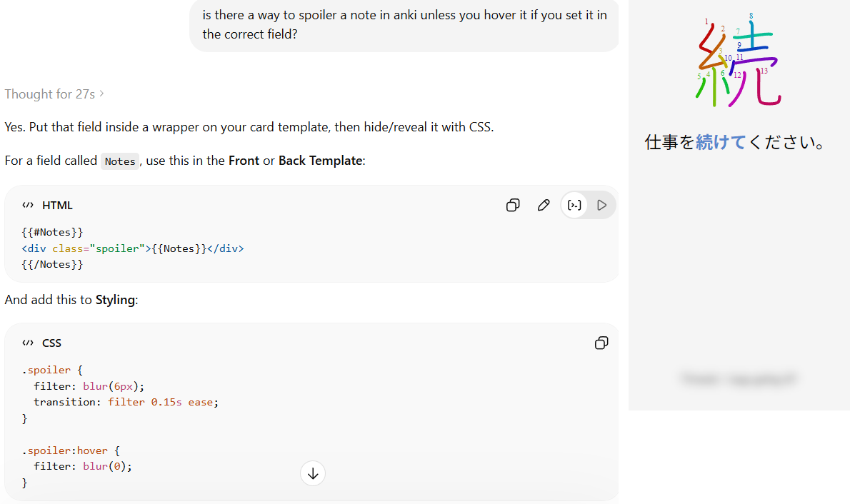The image size is (850, 504).
Task: Click the text 仕事を at the sentence start
Action: tap(669, 142)
